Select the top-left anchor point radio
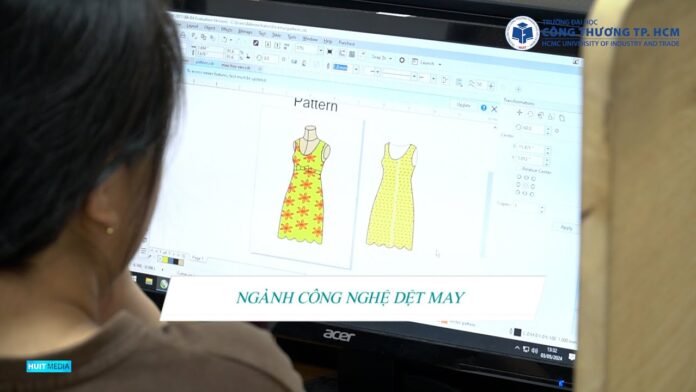 point(519,177)
